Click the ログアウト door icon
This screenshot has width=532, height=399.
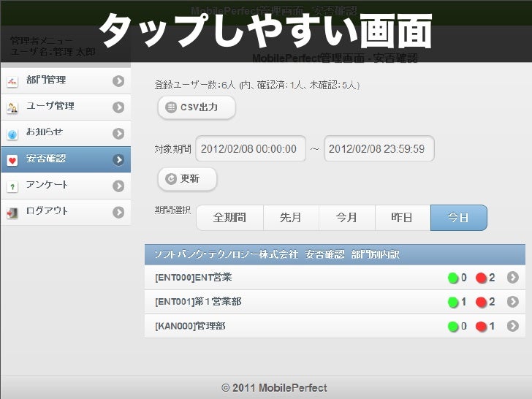pyautogui.click(x=12, y=213)
